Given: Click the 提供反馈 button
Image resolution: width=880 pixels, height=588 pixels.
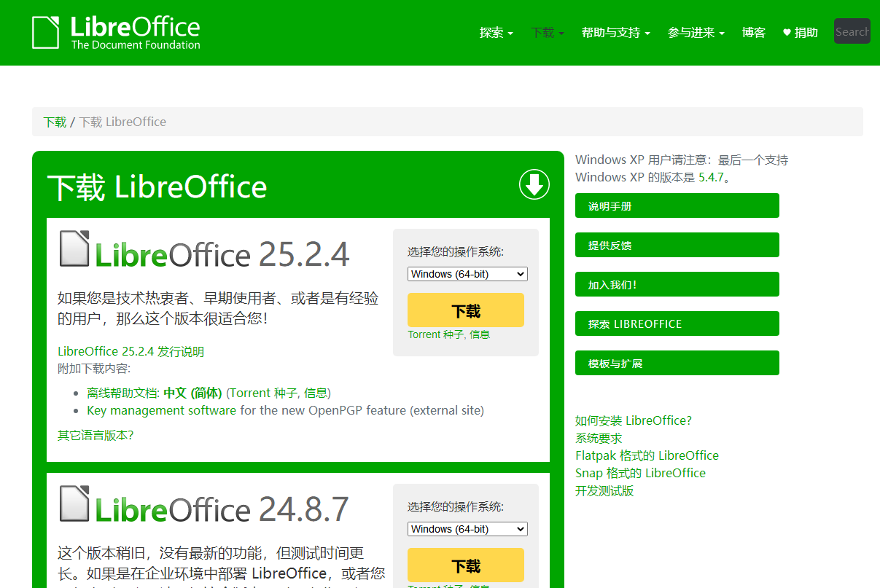Looking at the screenshot, I should 677,245.
